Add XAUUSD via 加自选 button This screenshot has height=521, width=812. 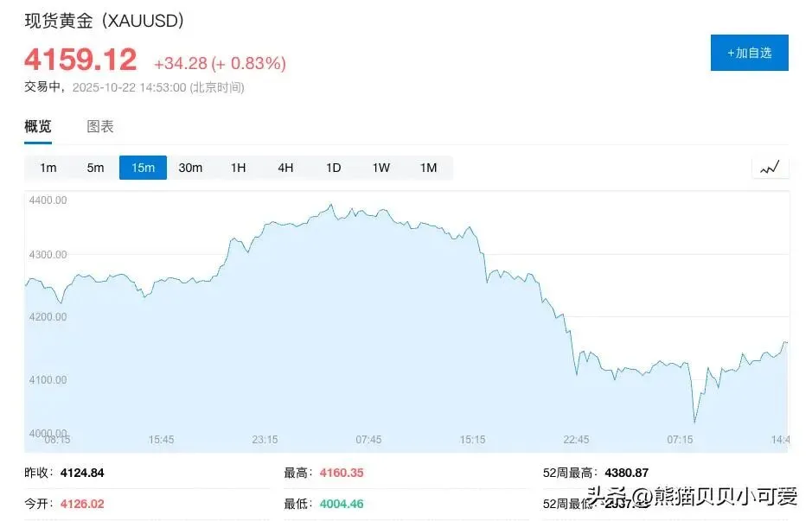point(750,53)
